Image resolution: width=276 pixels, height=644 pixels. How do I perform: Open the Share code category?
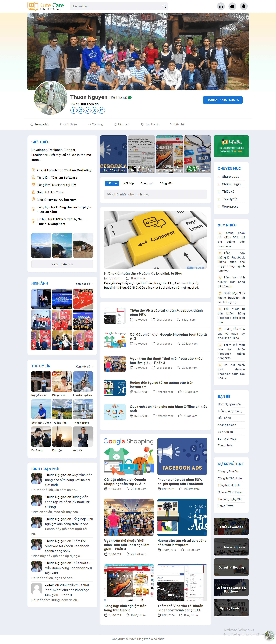(x=231, y=177)
